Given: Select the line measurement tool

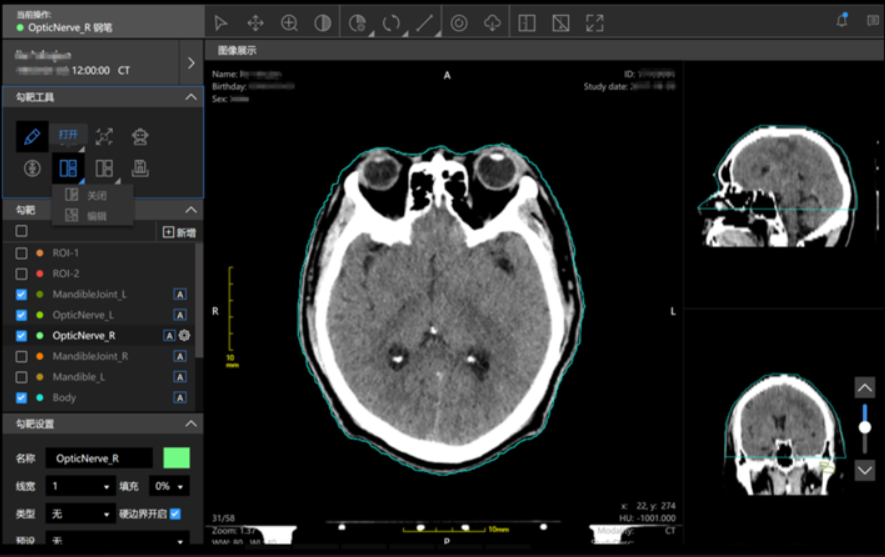Looking at the screenshot, I should click(x=424, y=23).
